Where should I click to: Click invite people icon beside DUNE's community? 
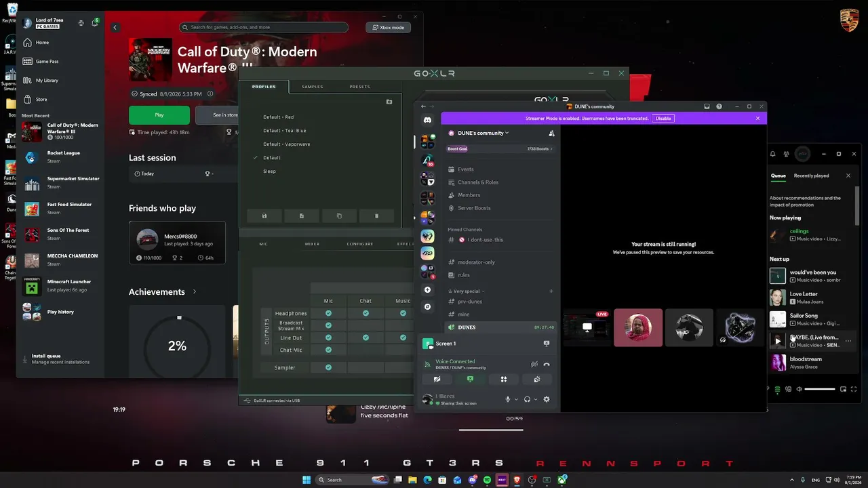click(x=551, y=133)
